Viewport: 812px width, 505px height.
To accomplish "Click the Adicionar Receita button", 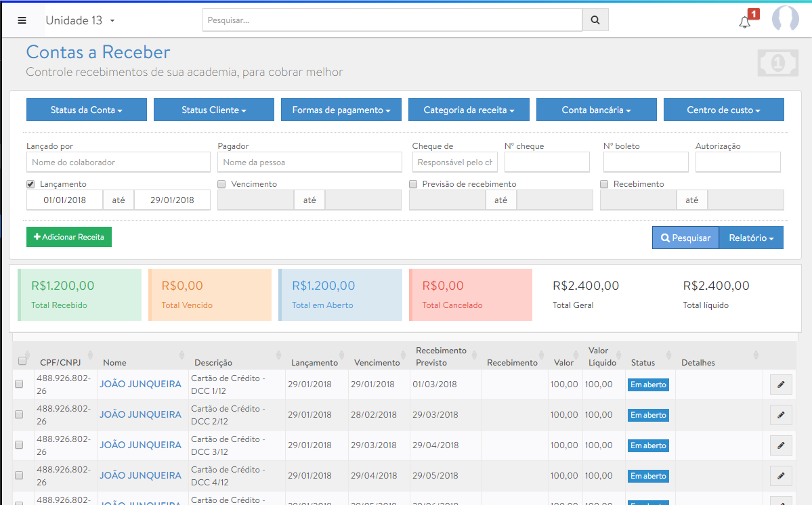I will click(69, 237).
